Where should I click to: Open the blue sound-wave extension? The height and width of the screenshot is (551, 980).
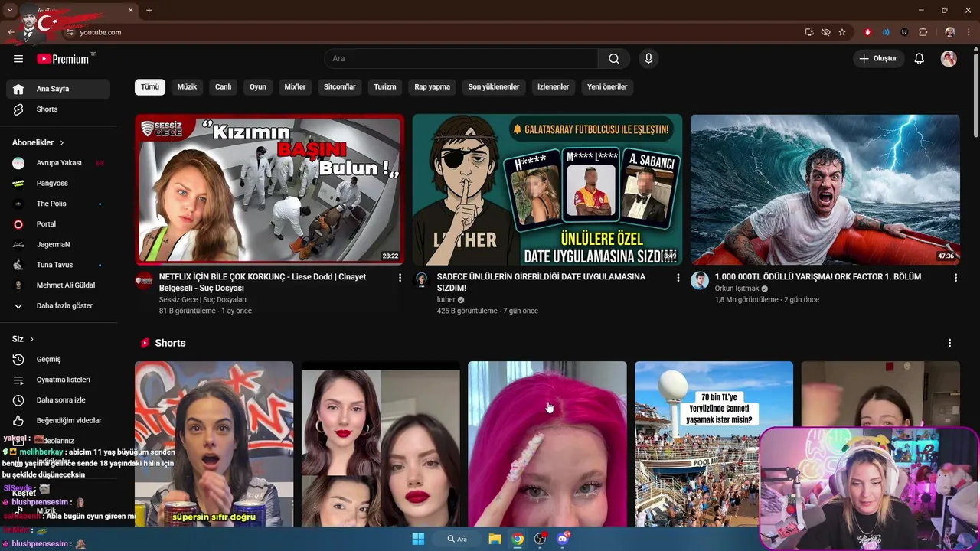[x=886, y=32]
